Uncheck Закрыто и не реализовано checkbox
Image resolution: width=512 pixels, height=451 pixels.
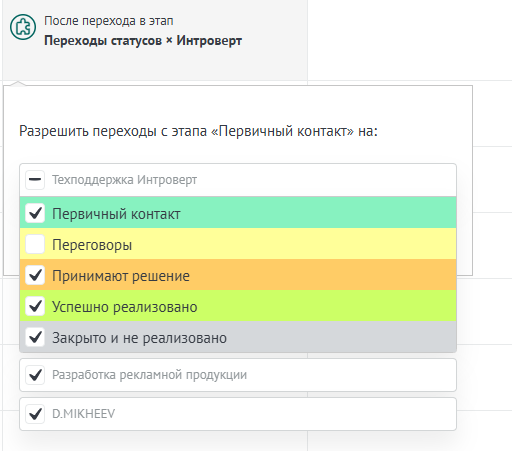pyautogui.click(x=35, y=337)
